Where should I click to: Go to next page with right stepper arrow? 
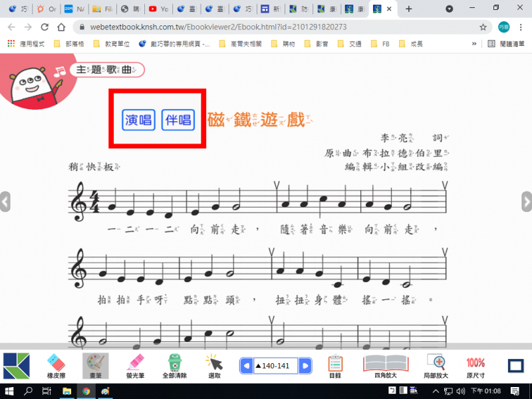(x=305, y=366)
